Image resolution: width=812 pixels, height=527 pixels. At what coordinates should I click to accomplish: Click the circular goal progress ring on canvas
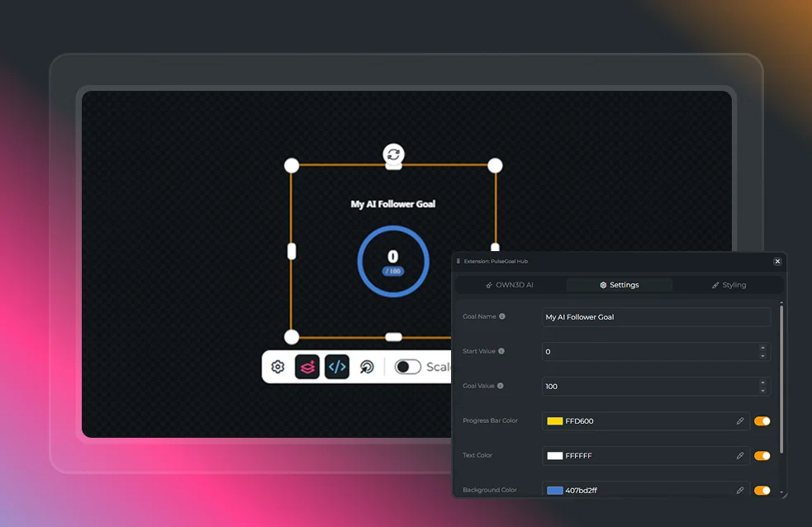point(393,261)
